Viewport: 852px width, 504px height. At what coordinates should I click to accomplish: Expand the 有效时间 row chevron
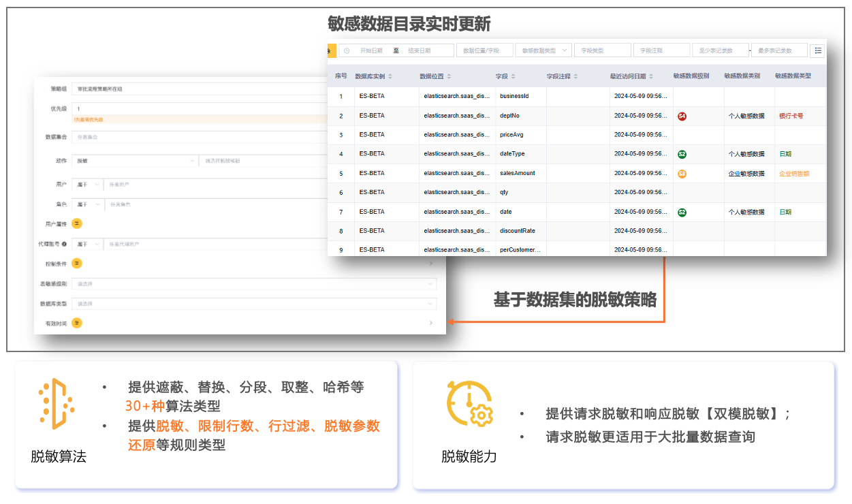point(430,323)
